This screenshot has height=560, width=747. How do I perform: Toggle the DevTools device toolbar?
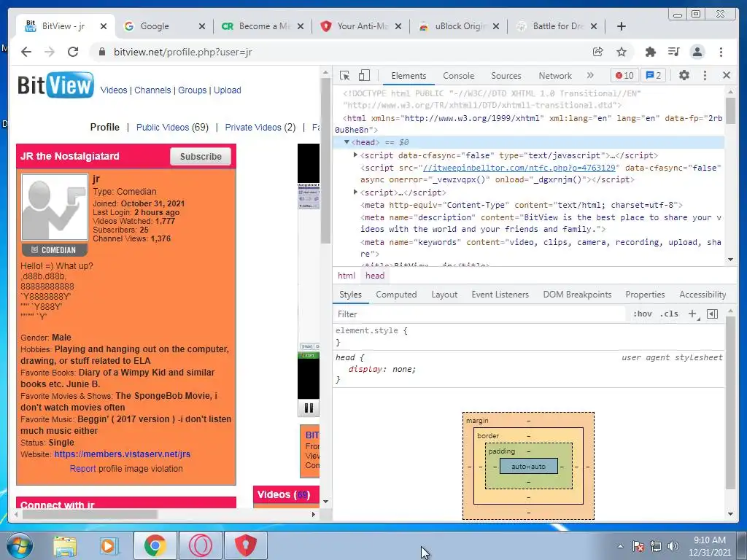point(364,75)
